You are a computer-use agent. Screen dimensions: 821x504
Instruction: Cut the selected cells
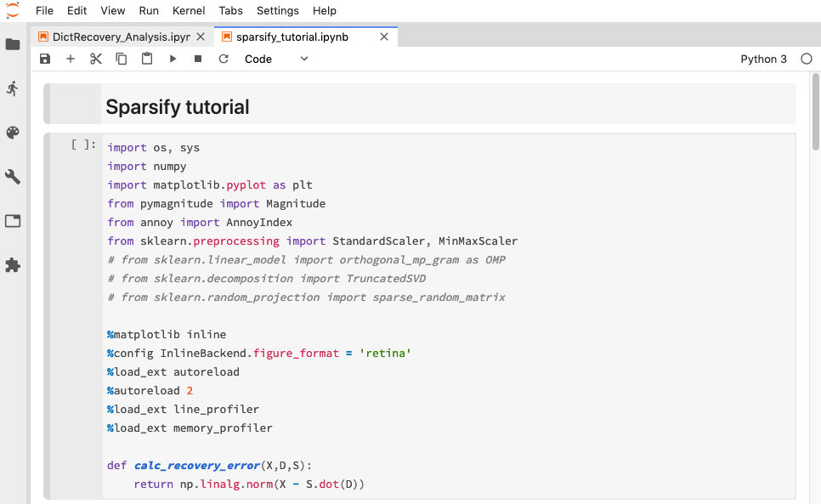point(95,59)
